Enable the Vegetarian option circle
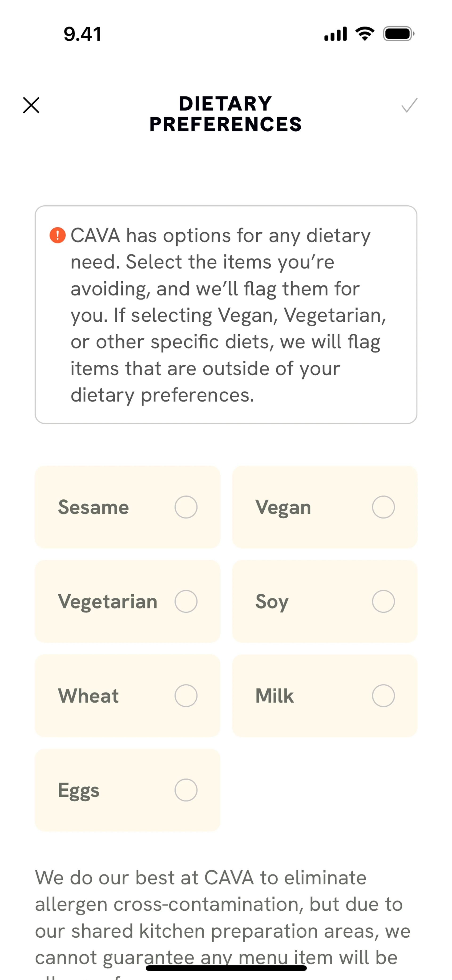Image resolution: width=452 pixels, height=980 pixels. (186, 601)
